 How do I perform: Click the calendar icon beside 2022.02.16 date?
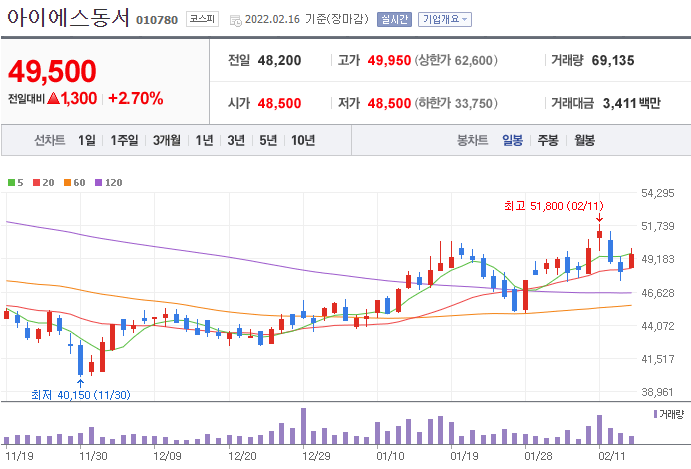[236, 20]
